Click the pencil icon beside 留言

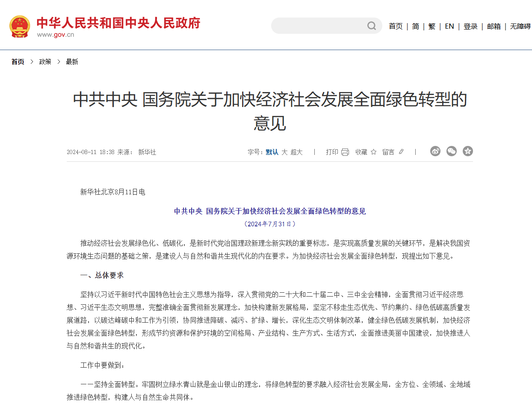[401, 151]
